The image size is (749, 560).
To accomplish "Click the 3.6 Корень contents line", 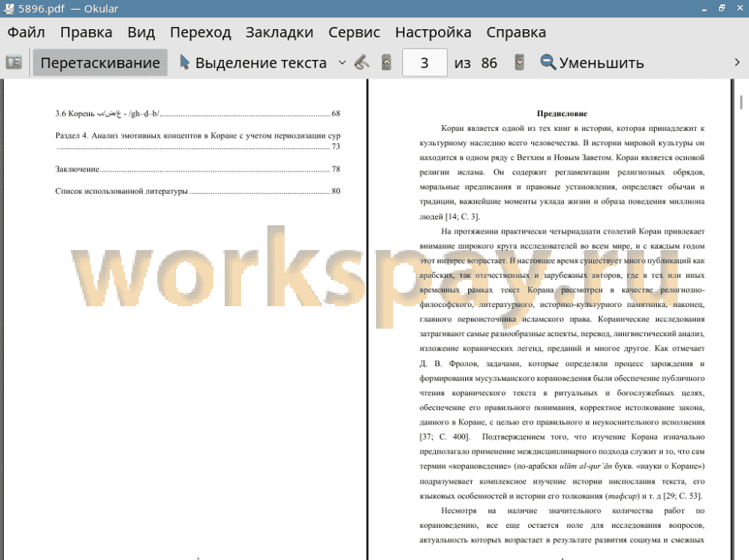I will coord(197,114).
